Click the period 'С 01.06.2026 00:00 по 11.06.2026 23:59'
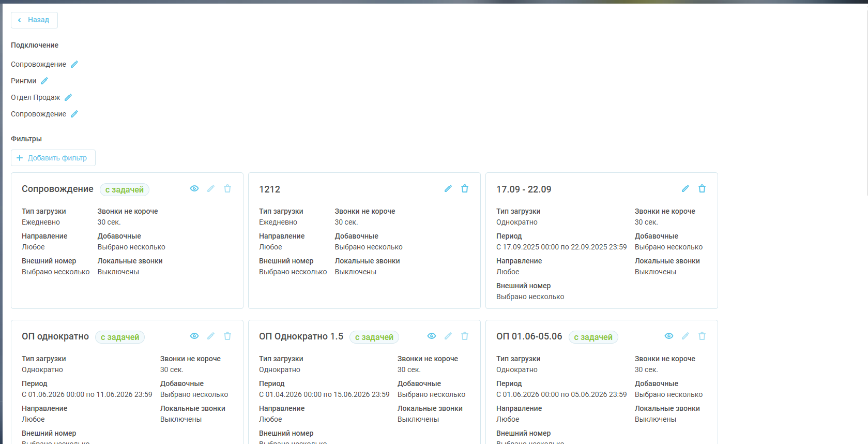This screenshot has width=868, height=444. (87, 394)
